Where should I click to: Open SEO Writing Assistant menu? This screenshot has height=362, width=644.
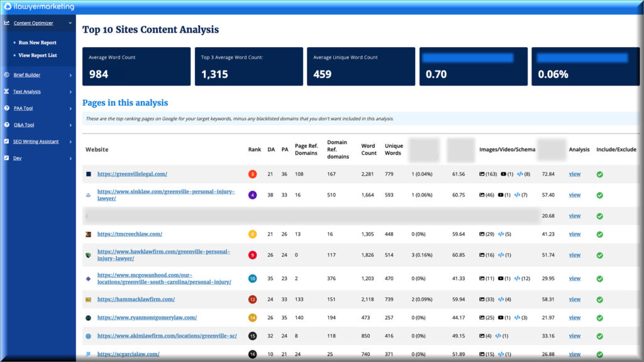(36, 142)
